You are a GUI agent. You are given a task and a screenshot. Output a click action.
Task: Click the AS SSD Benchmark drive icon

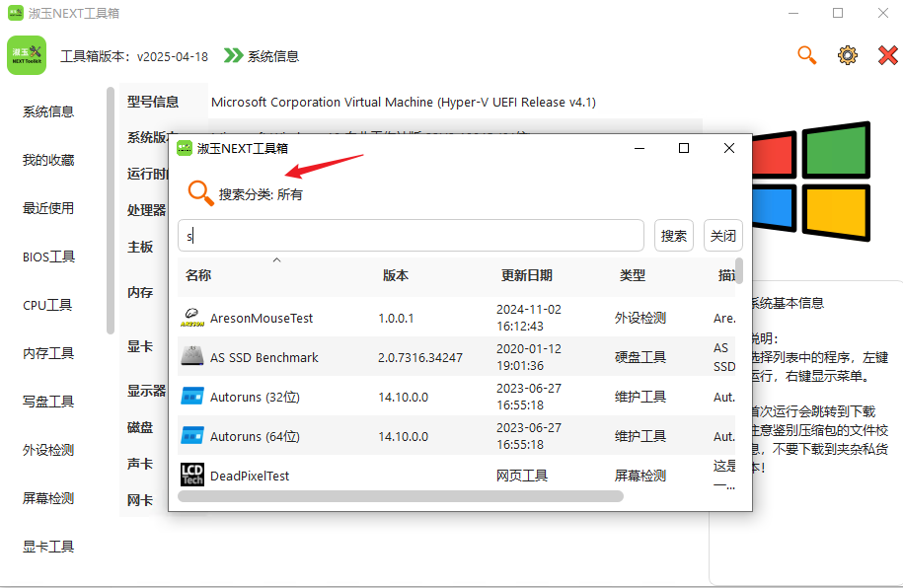coord(191,357)
